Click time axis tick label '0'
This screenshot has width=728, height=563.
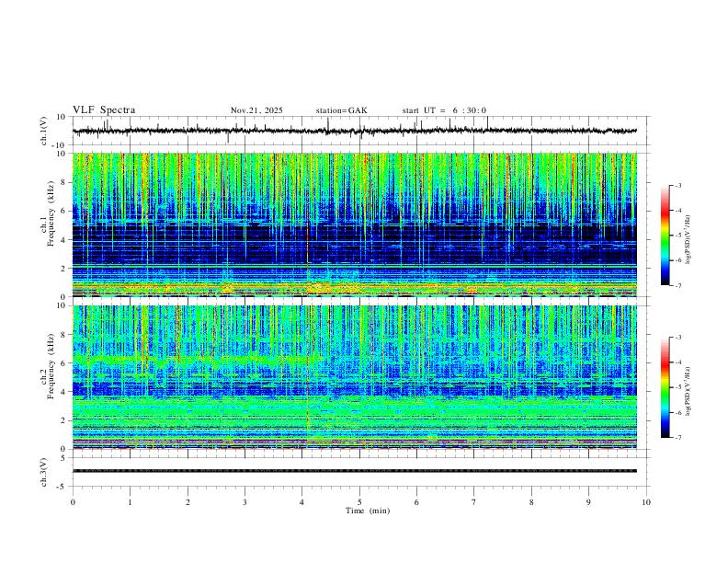[73, 502]
